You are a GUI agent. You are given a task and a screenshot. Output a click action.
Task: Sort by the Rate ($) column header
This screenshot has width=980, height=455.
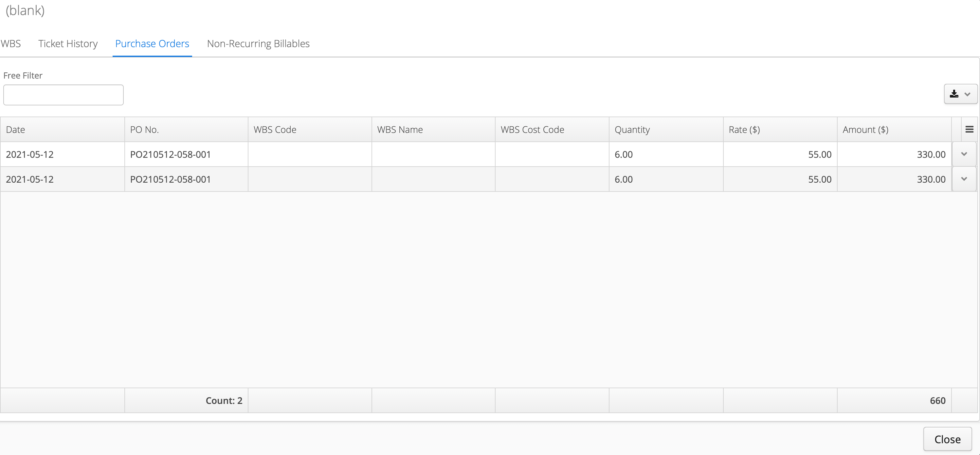[x=780, y=129]
